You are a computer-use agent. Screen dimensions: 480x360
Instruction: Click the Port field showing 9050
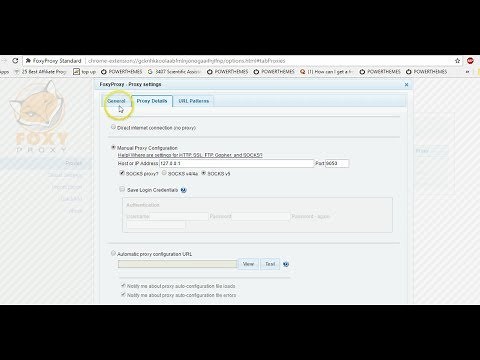(337, 163)
